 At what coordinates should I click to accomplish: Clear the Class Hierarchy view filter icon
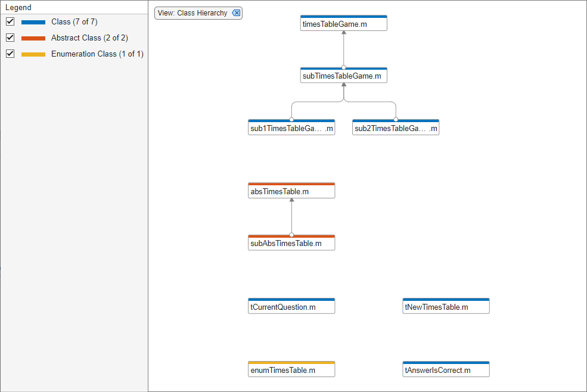point(236,13)
